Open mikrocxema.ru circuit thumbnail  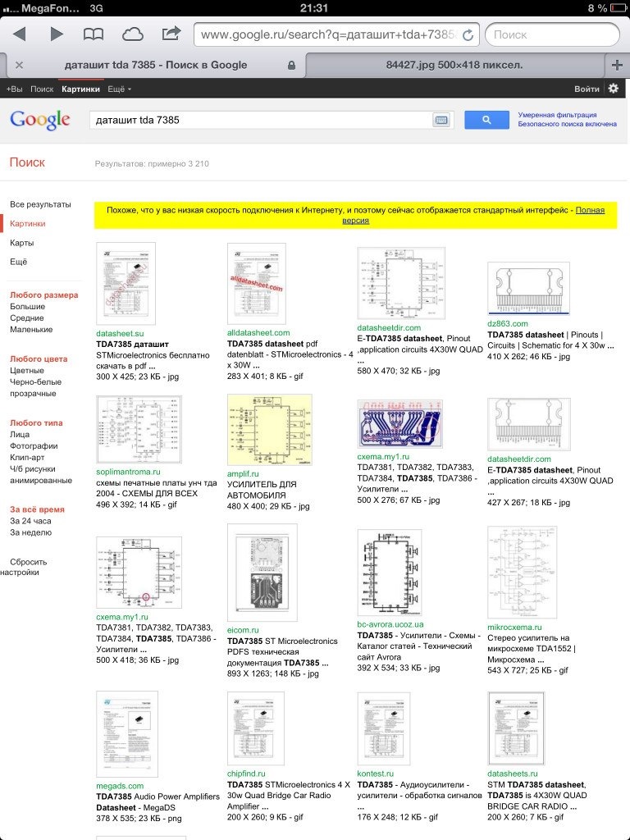pyautogui.click(x=523, y=572)
